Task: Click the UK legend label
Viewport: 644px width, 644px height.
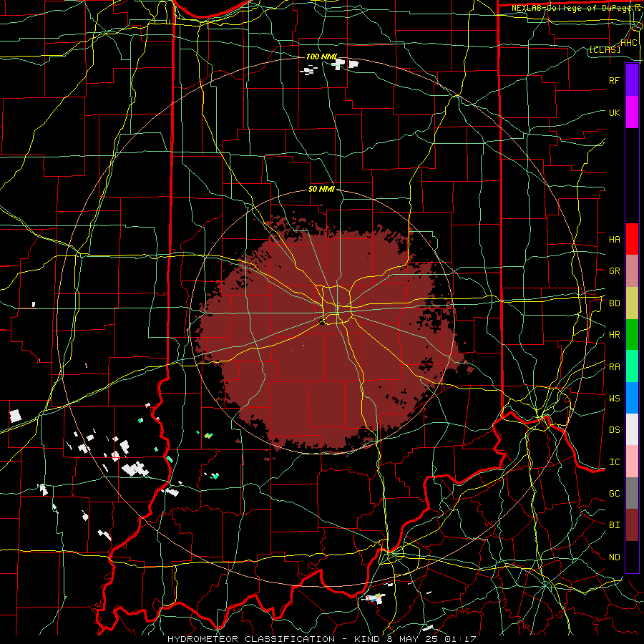Action: (x=614, y=112)
